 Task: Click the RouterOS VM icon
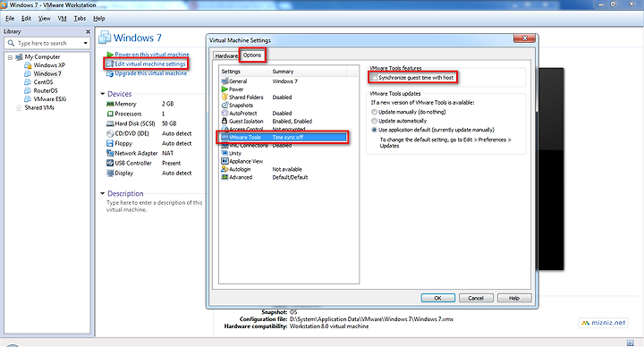28,90
